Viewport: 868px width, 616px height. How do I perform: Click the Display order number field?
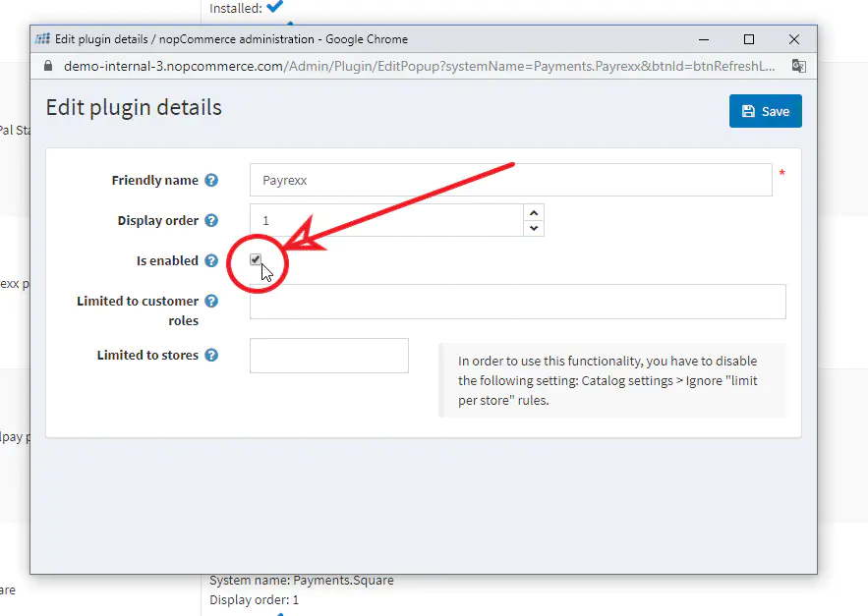click(x=385, y=221)
